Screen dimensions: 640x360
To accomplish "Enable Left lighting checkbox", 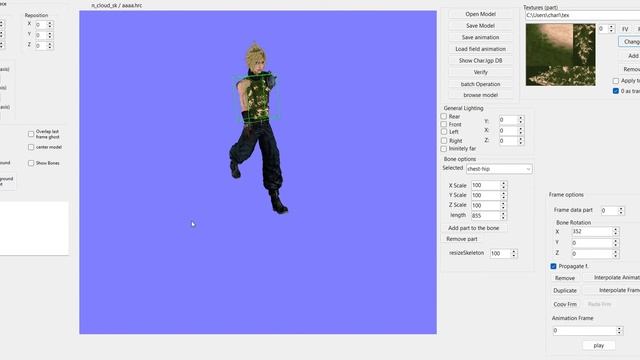I will (x=444, y=132).
